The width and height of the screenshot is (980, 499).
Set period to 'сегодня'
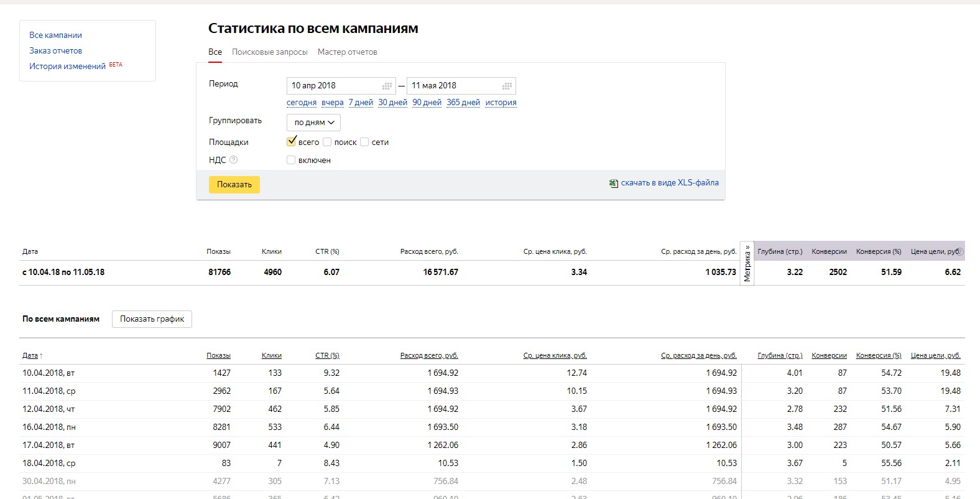302,102
